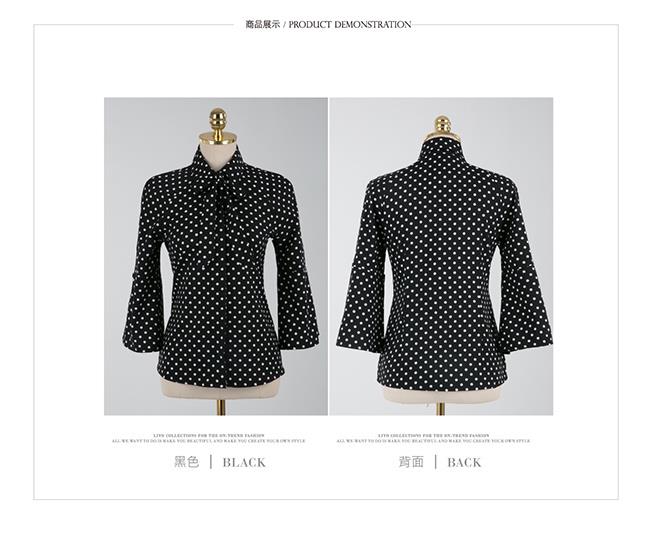Select the 黑色 label under front photo
The width and height of the screenshot is (650, 547).
187,462
